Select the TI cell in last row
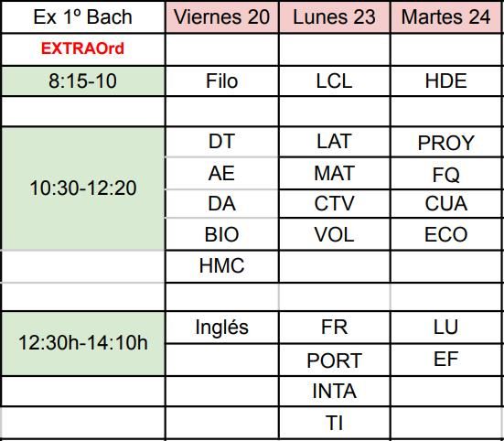The image size is (504, 441). coord(335,423)
